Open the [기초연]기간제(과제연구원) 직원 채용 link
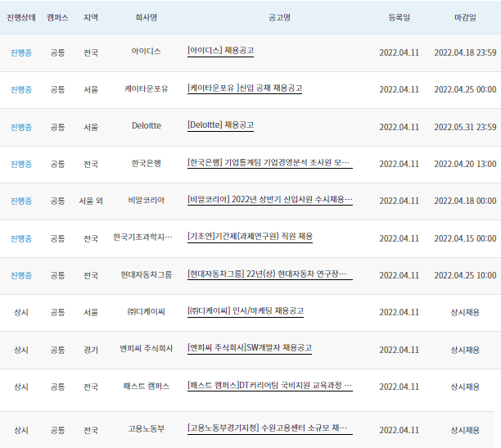 [250, 237]
